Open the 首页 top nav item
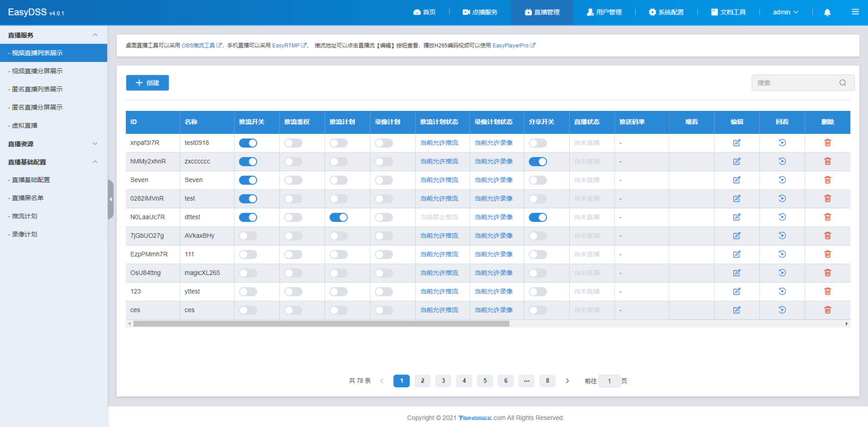The image size is (868, 427). [x=424, y=12]
